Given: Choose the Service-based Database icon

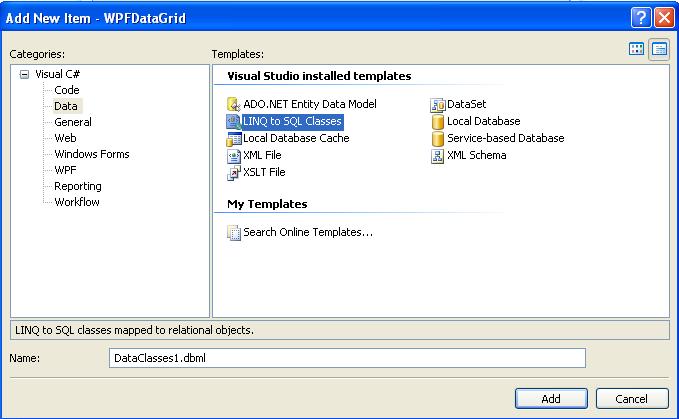Looking at the screenshot, I should coord(438,138).
